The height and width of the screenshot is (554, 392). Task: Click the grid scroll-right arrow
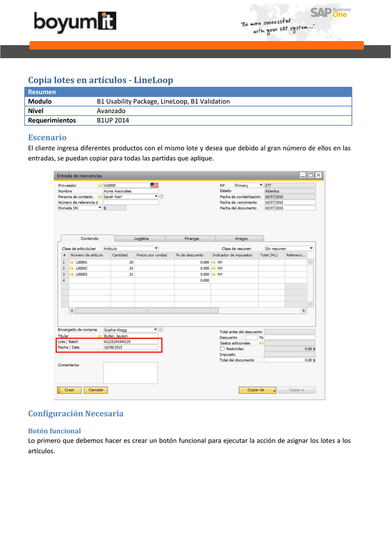pyautogui.click(x=304, y=311)
